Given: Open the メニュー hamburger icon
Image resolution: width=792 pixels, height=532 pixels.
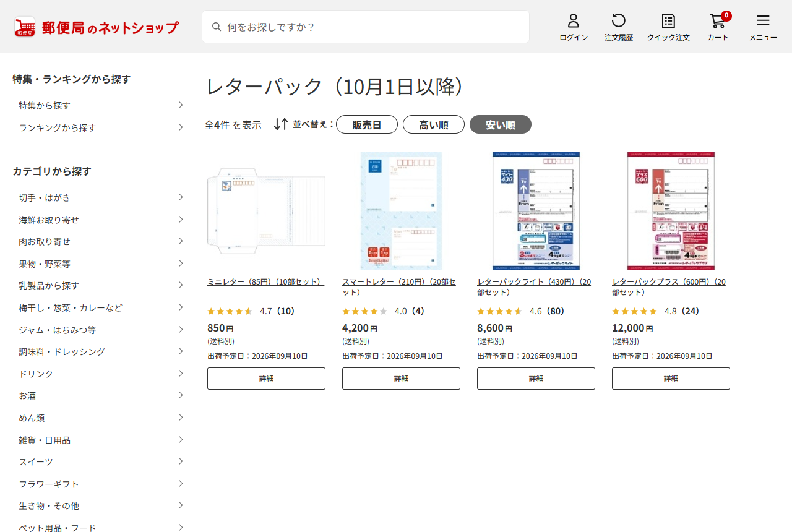Looking at the screenshot, I should pyautogui.click(x=763, y=27).
